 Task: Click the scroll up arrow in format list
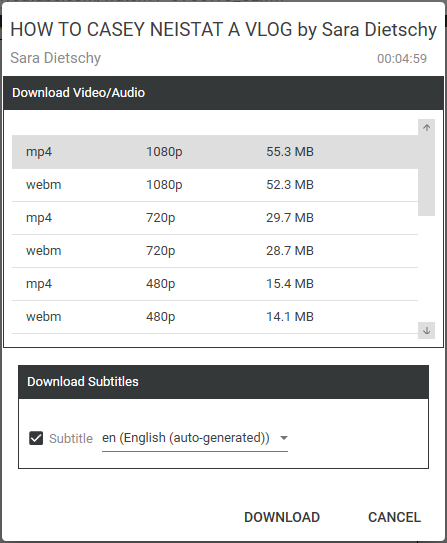426,127
